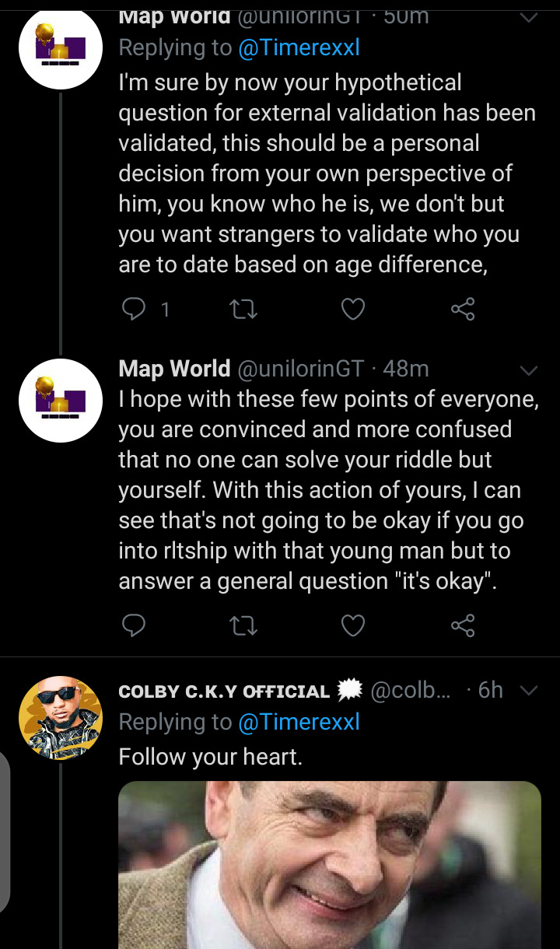The height and width of the screenshot is (949, 560).
Task: Open the "Follow your heart." tweet text
Action: pyautogui.click(x=210, y=756)
